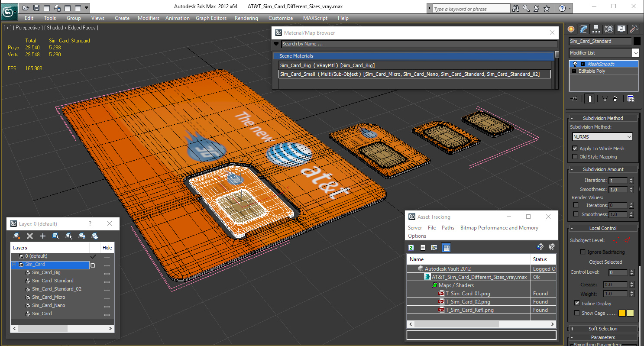Click the Save File floppy icon
The image size is (644, 346).
point(36,8)
